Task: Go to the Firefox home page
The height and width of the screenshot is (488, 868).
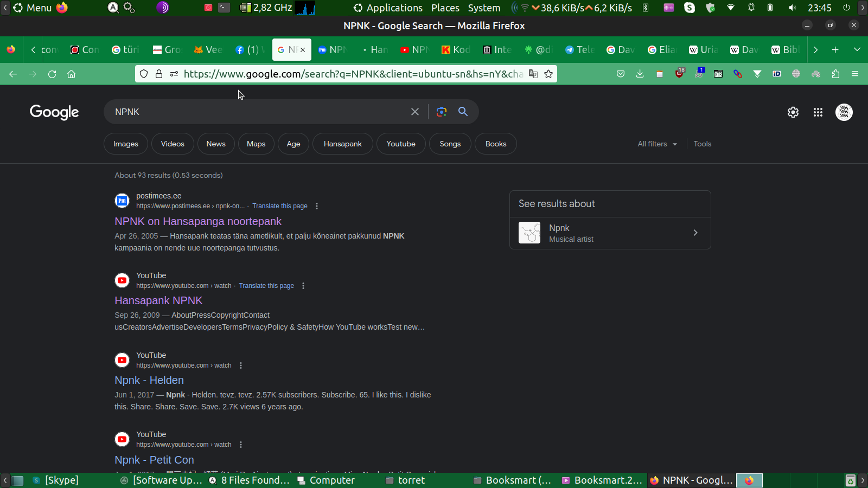Action: 71,74
